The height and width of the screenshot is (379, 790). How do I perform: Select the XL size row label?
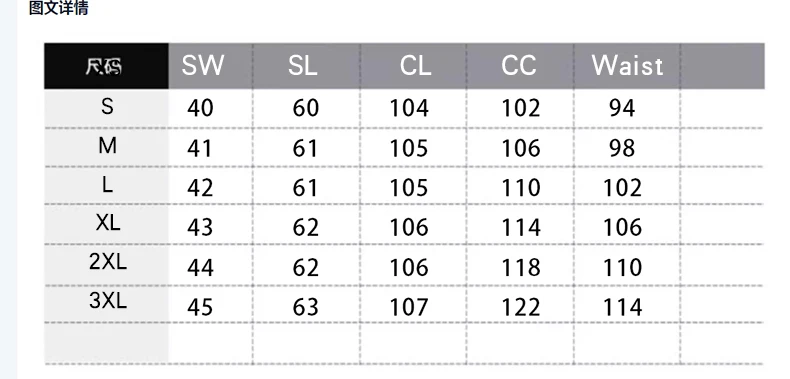click(108, 222)
